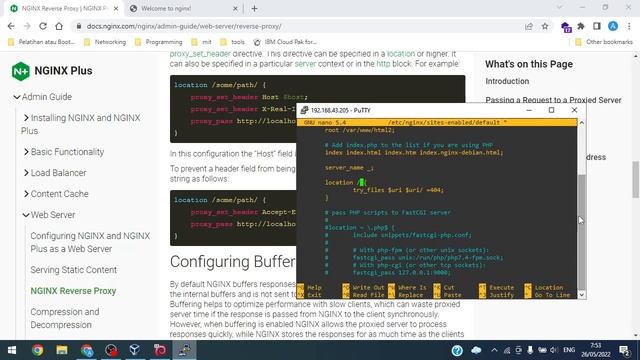The width and height of the screenshot is (640, 360).
Task: Open Configuring NGINX as a Web Server
Action: [90, 242]
